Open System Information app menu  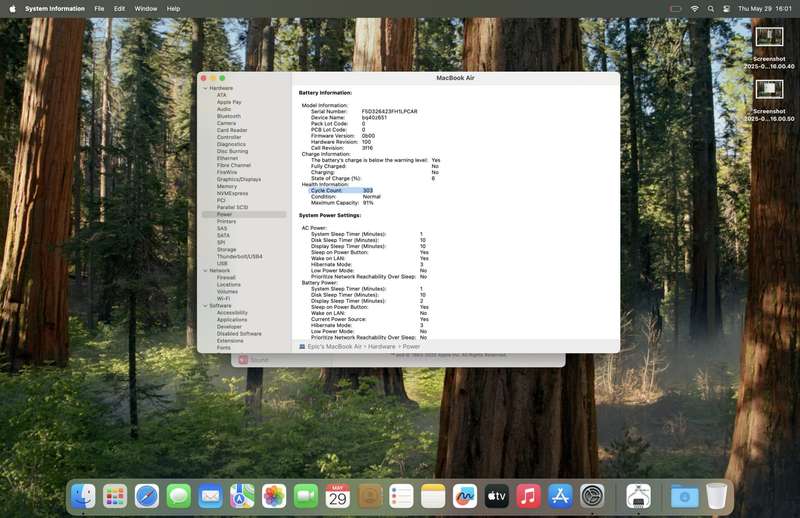point(55,9)
